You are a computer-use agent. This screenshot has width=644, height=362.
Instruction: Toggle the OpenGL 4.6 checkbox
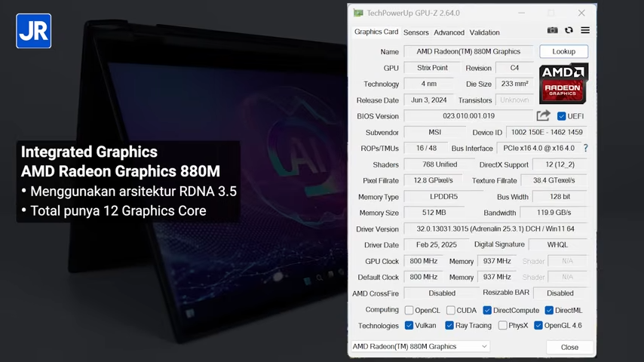coord(538,326)
